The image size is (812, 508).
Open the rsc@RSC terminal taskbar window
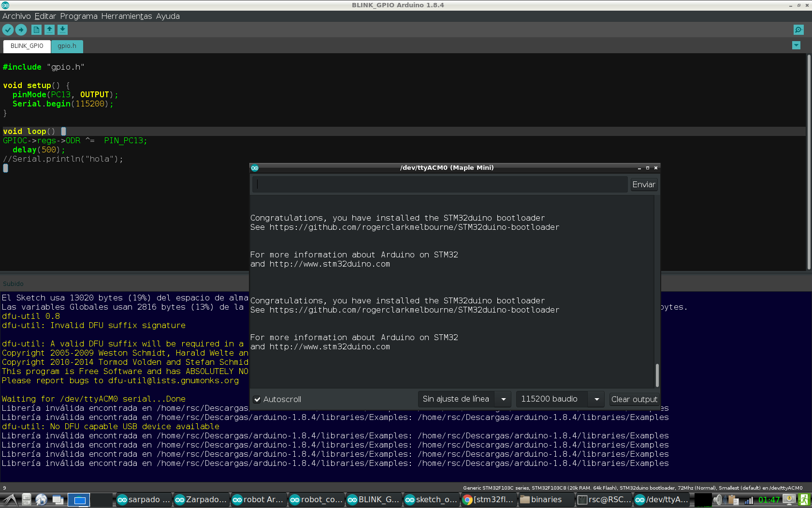(604, 500)
